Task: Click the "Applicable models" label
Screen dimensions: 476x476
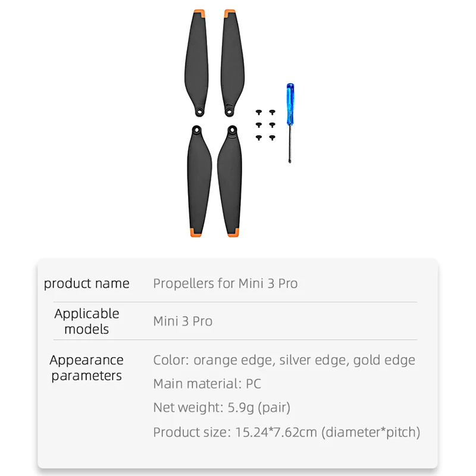Action: [87, 321]
